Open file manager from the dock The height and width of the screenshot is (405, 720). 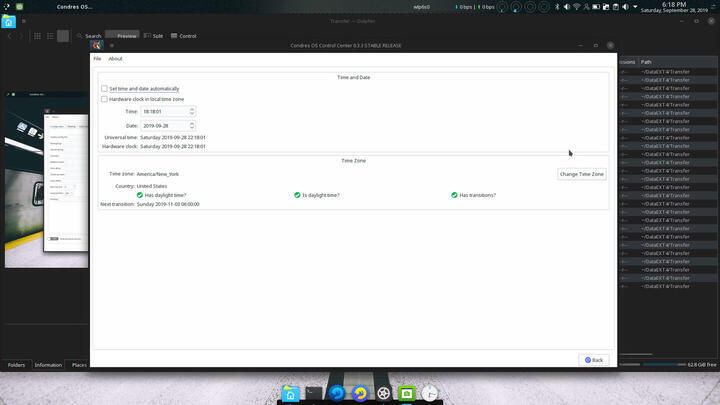(x=290, y=394)
